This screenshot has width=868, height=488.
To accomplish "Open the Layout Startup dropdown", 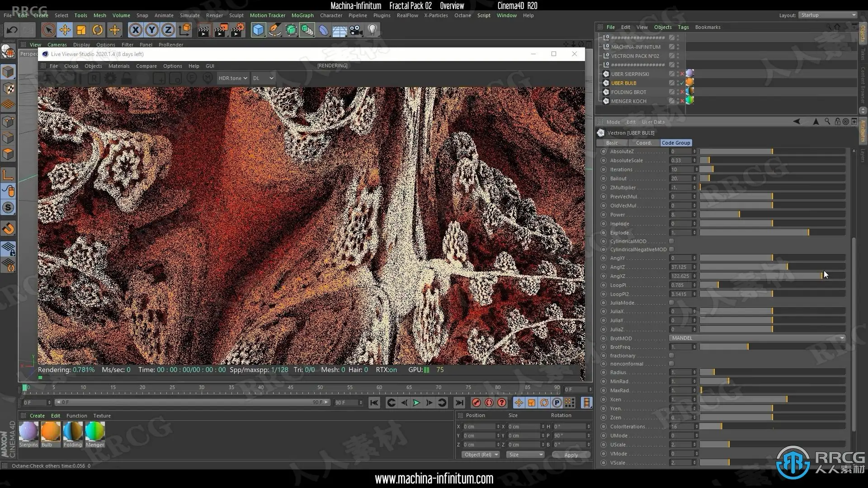I will pos(828,15).
